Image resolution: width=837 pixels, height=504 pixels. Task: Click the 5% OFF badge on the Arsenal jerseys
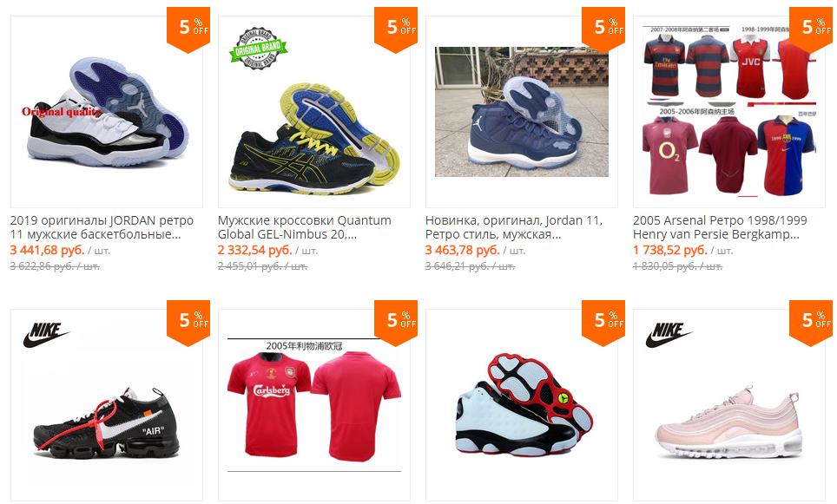[811, 29]
